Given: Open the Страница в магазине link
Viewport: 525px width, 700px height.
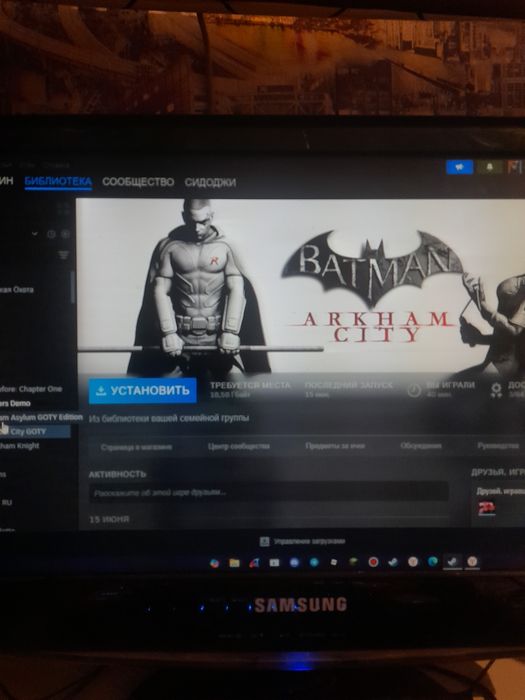Looking at the screenshot, I should point(136,447).
